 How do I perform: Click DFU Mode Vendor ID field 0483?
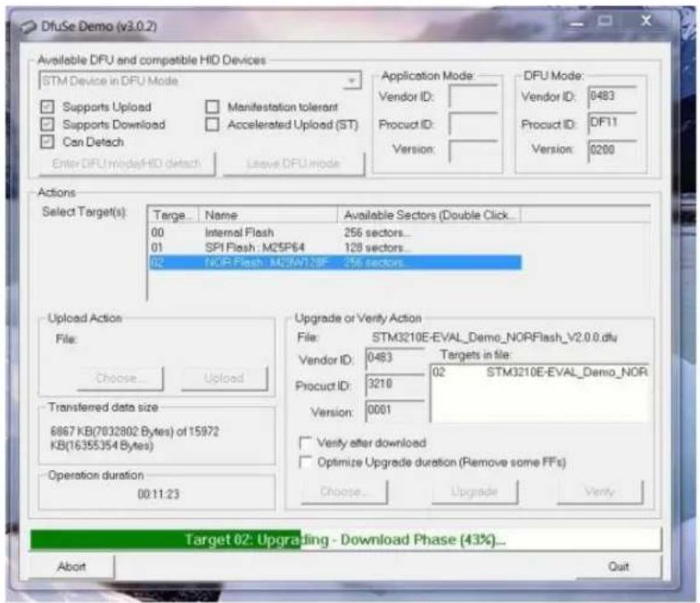tap(612, 97)
